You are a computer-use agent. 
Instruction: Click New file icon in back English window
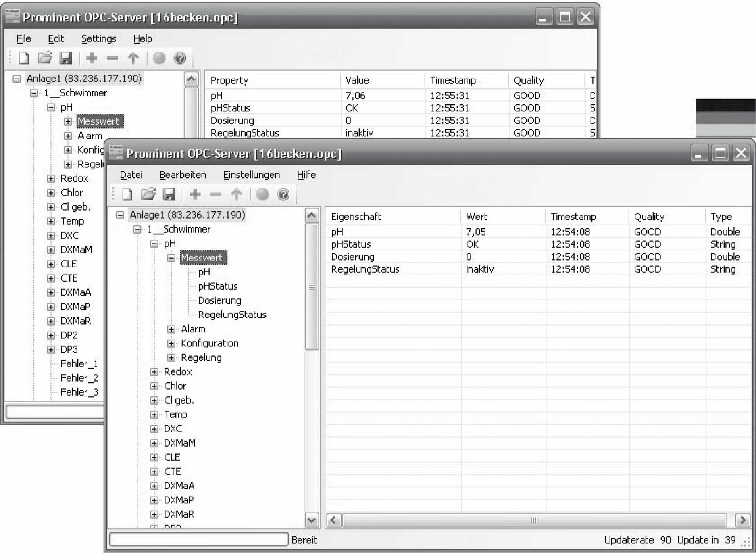pyautogui.click(x=24, y=58)
